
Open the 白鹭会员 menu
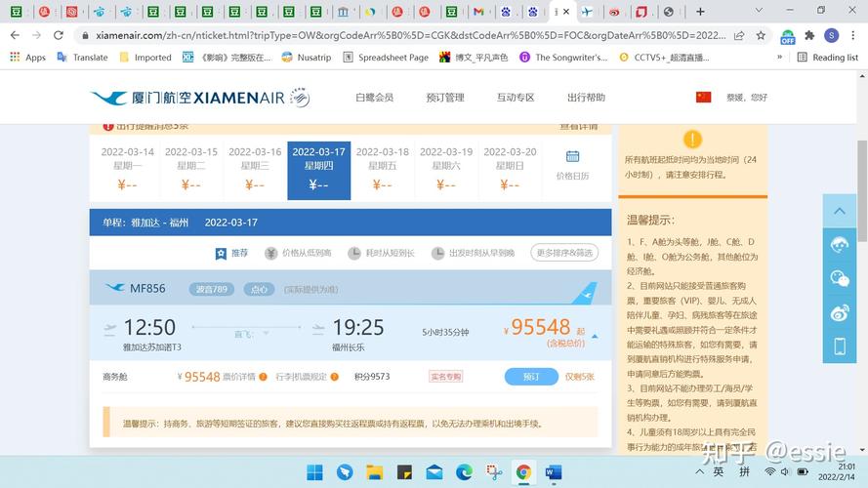(x=374, y=98)
